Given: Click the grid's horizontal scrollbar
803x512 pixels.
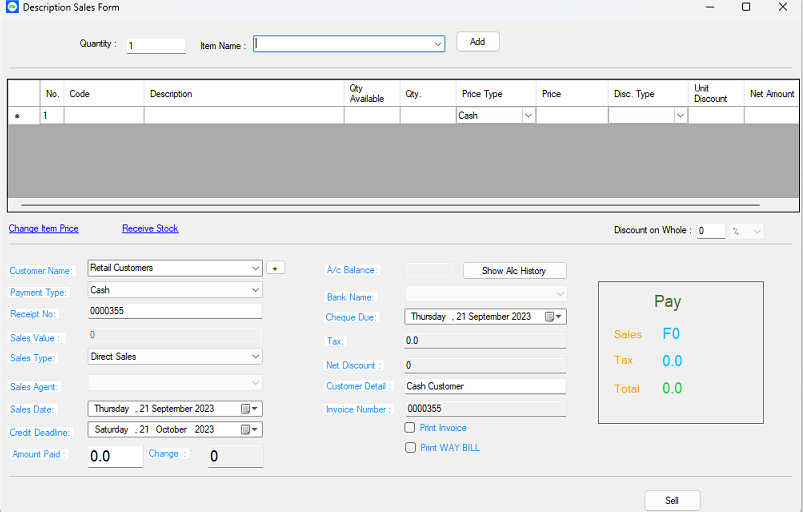Looking at the screenshot, I should (390, 205).
